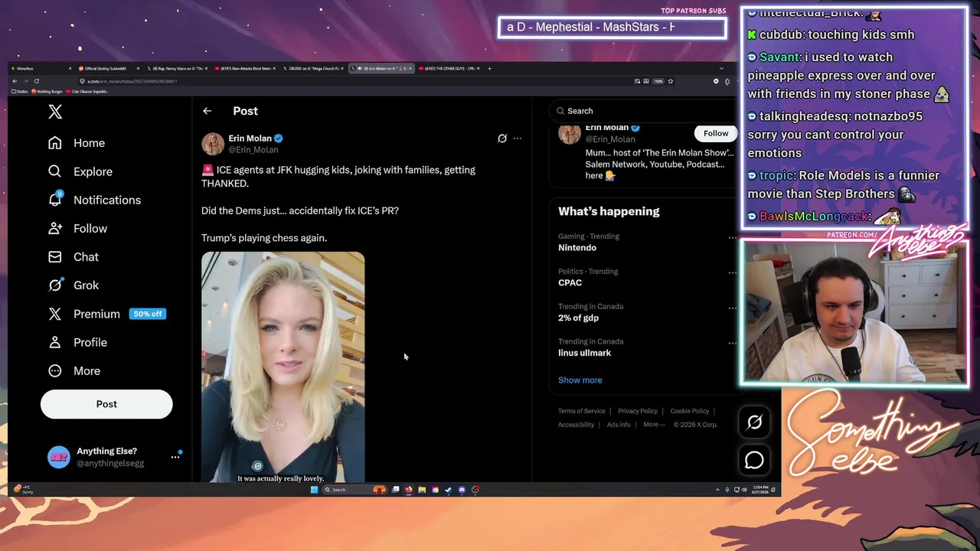Click the magnifier icon in Search
Viewport: 980px width, 551px height.
560,111
